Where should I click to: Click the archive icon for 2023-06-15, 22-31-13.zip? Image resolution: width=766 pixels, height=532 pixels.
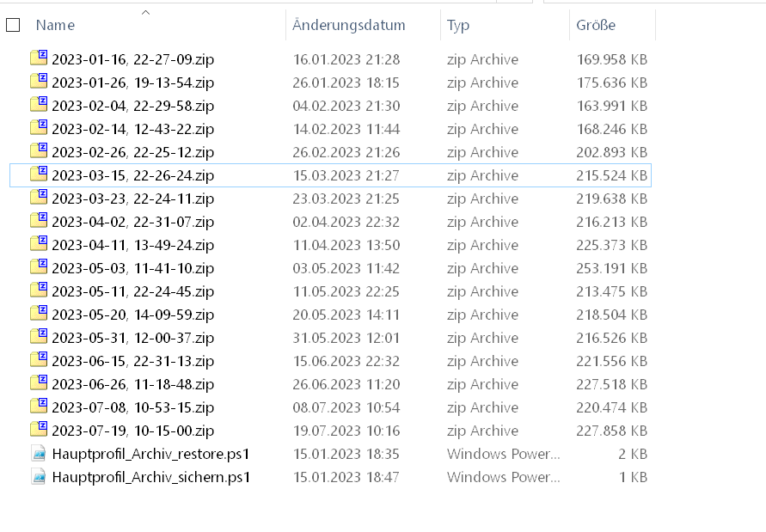(39, 360)
